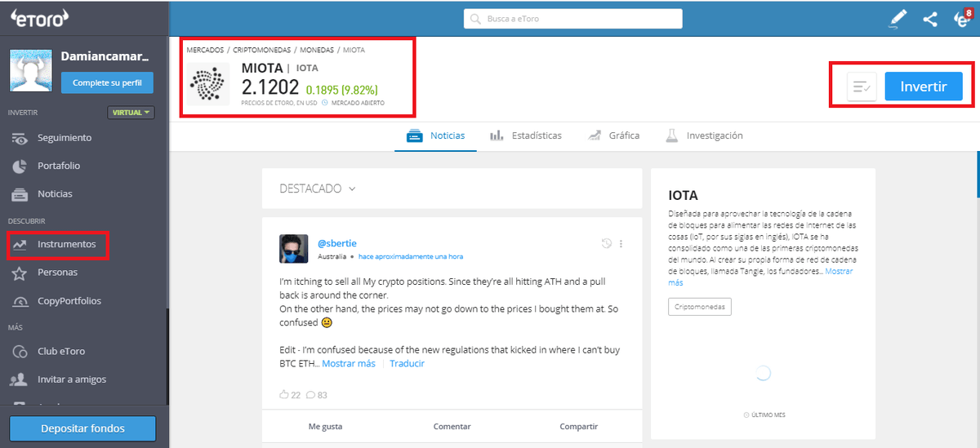Click the like count thumbs-up icon

pyautogui.click(x=284, y=395)
